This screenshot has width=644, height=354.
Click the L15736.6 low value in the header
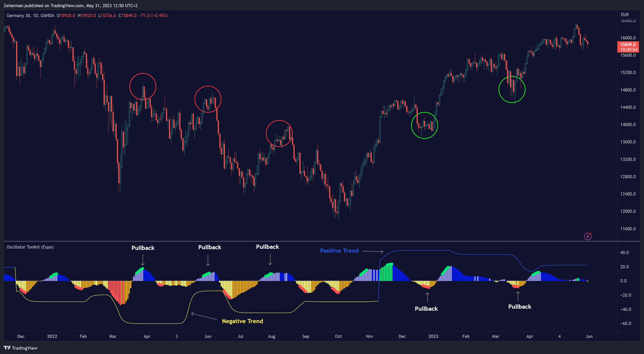coord(107,15)
